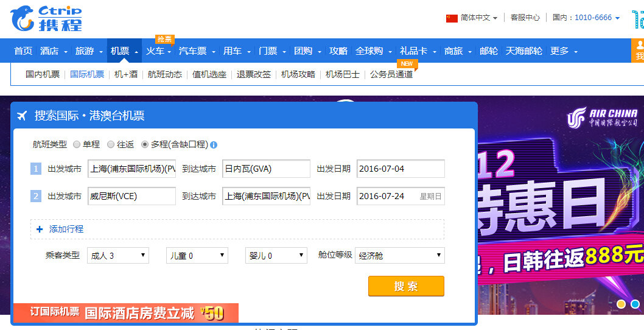This screenshot has width=644, height=330.
Task: Click trip 1 departure city 上海 field
Action: 132,169
